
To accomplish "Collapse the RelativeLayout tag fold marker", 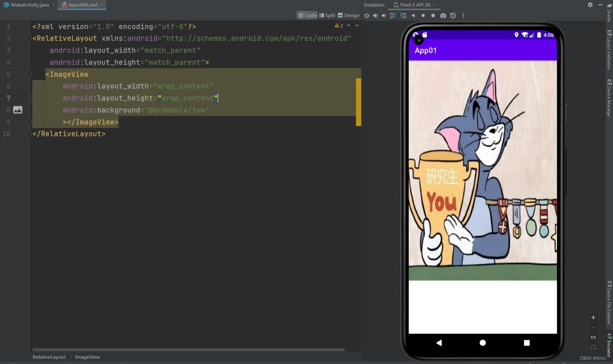I will pyautogui.click(x=29, y=39).
